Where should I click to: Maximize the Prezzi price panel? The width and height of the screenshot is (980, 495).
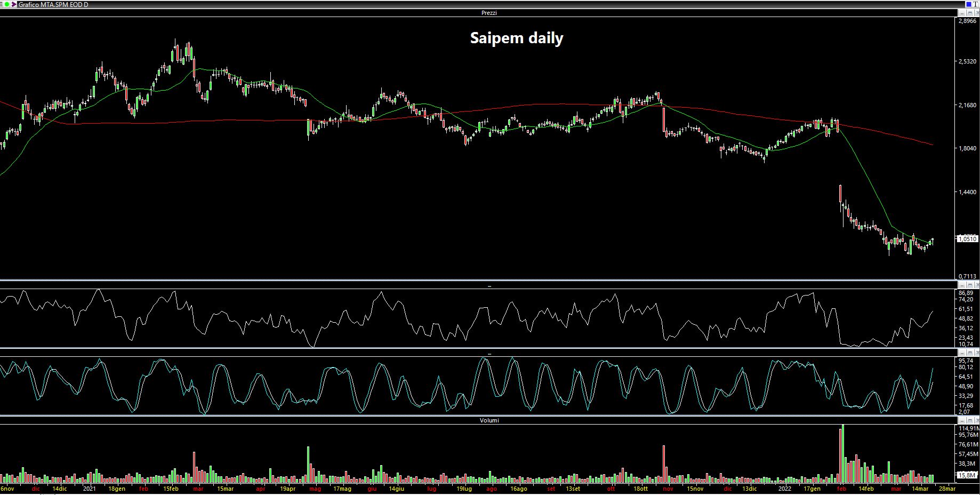(x=970, y=13)
